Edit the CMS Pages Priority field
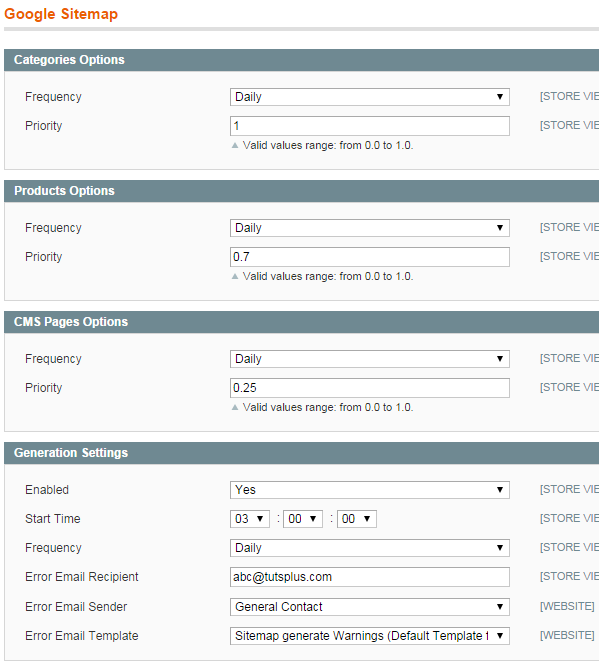 (369, 388)
